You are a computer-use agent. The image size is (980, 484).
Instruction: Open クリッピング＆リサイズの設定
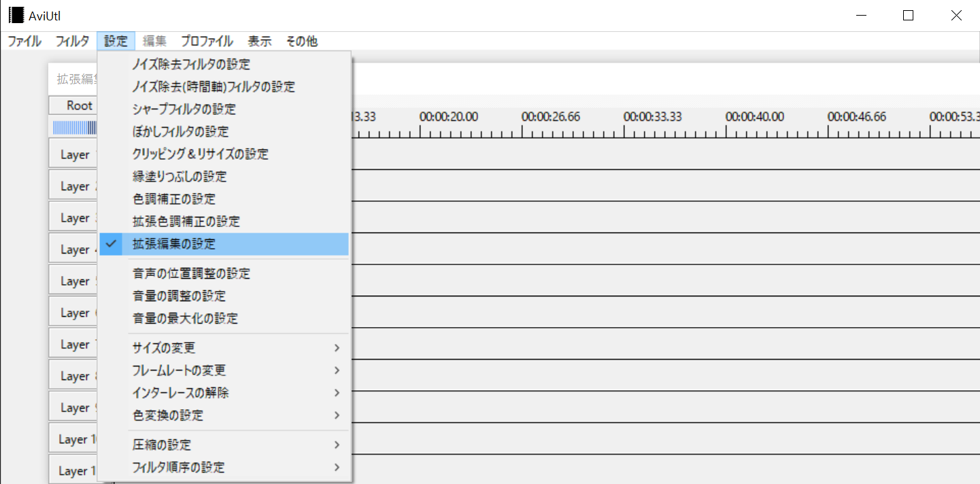click(x=224, y=154)
